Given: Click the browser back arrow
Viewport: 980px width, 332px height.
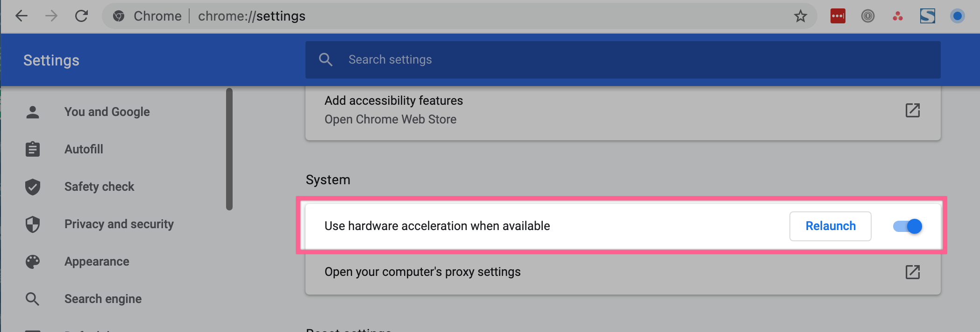Looking at the screenshot, I should (x=21, y=16).
